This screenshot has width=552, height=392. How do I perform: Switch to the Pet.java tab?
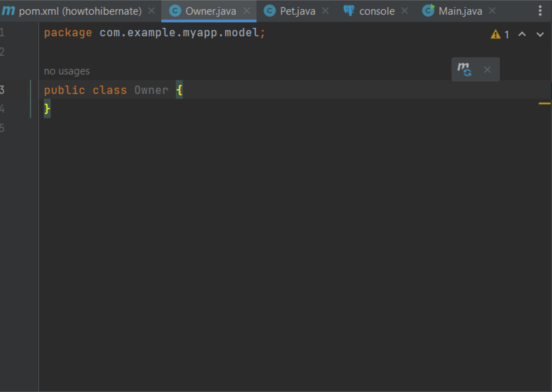pos(297,11)
